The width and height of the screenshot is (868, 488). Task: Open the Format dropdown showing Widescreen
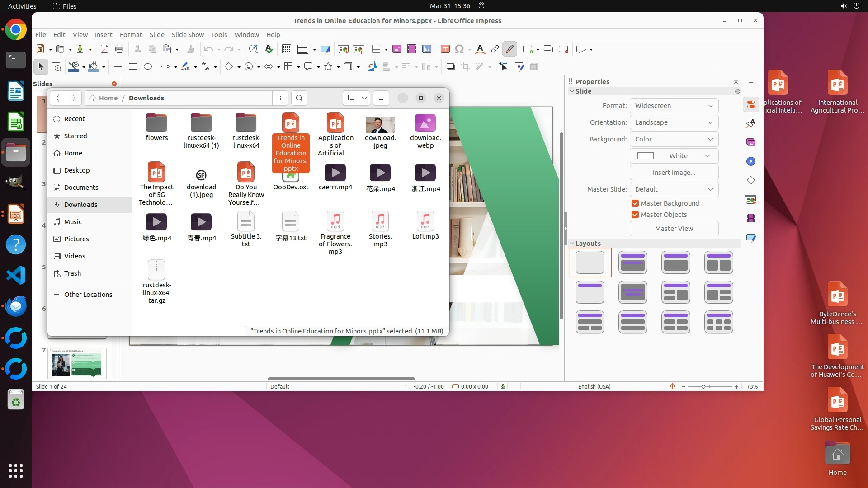tap(674, 106)
